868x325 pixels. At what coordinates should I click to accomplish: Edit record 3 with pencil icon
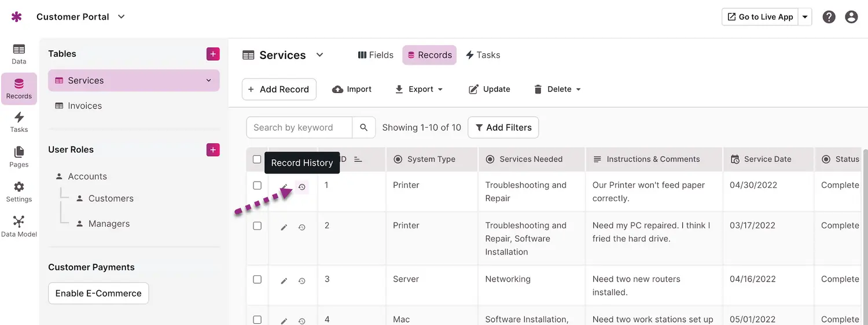pyautogui.click(x=284, y=281)
